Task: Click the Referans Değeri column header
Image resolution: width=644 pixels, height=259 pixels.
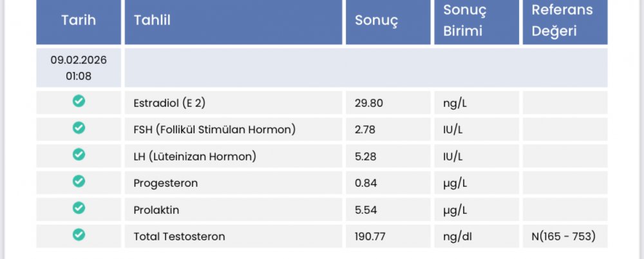Action: click(565, 21)
